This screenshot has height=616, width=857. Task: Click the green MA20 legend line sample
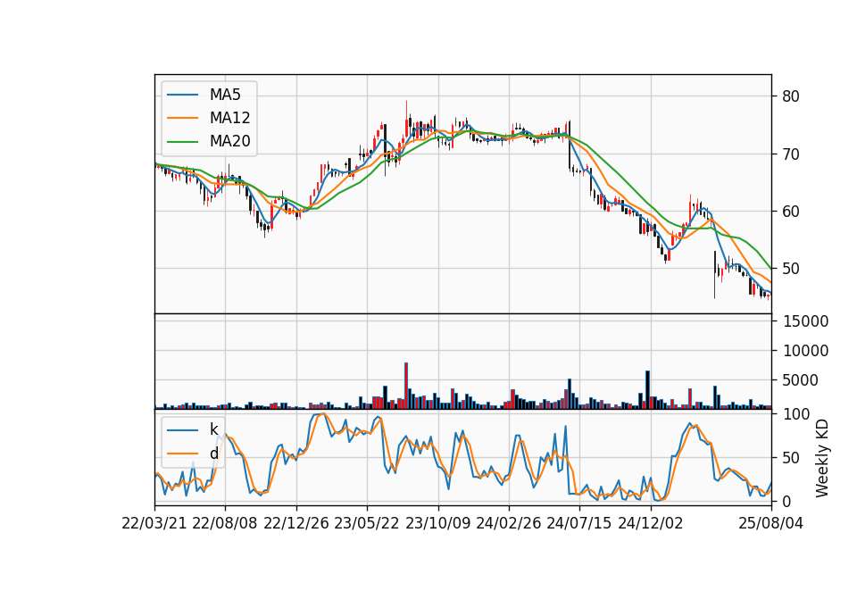[182, 141]
